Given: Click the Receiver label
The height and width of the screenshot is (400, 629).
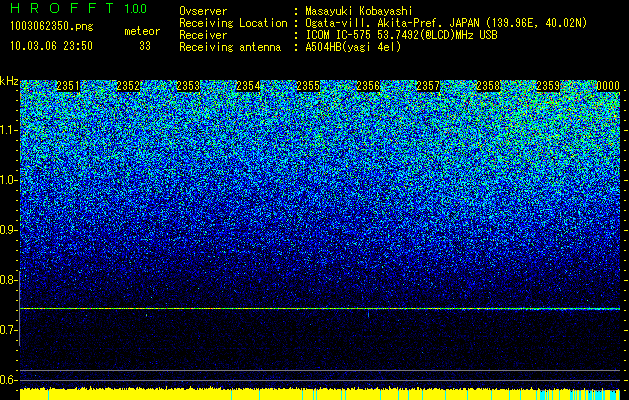Looking at the screenshot, I should click(203, 35).
